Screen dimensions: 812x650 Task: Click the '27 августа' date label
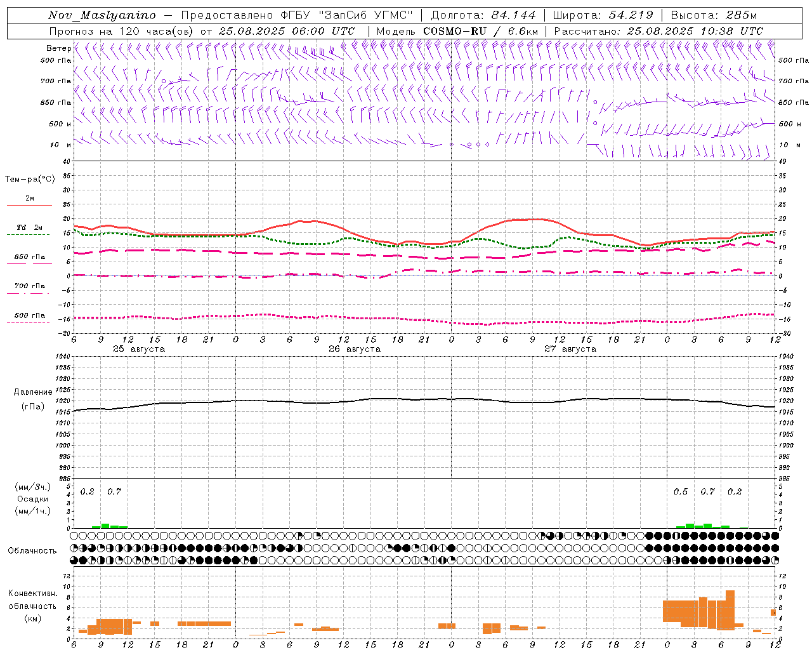pos(570,349)
